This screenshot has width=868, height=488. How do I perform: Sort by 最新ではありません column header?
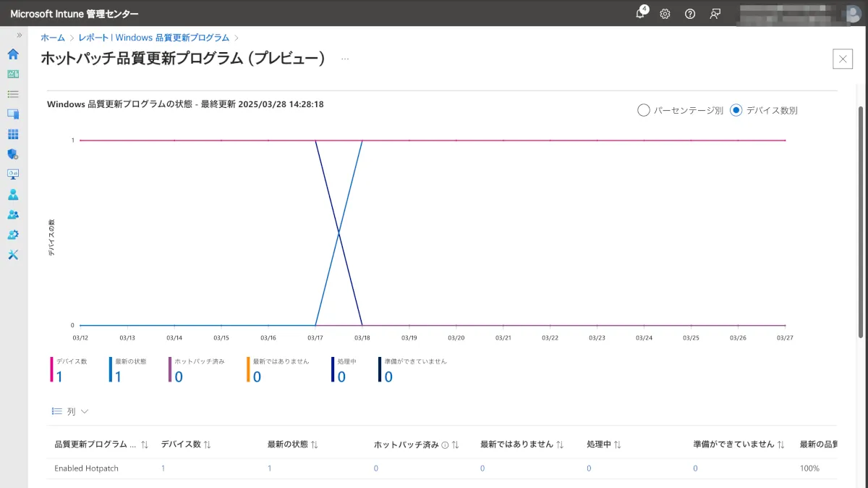[522, 445]
